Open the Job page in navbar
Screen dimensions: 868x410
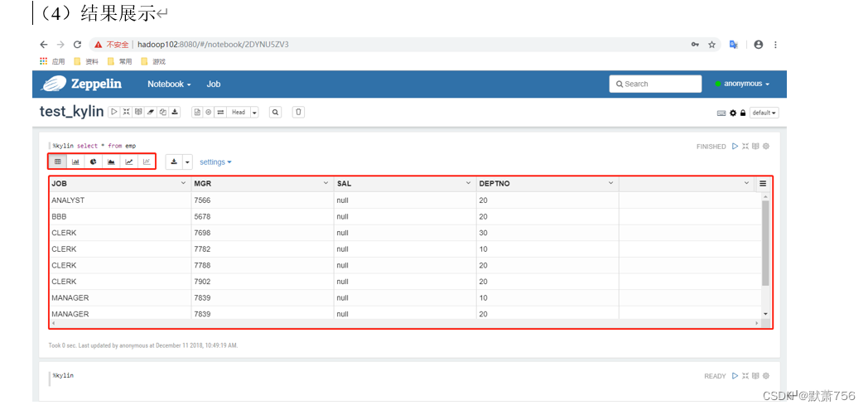[214, 84]
